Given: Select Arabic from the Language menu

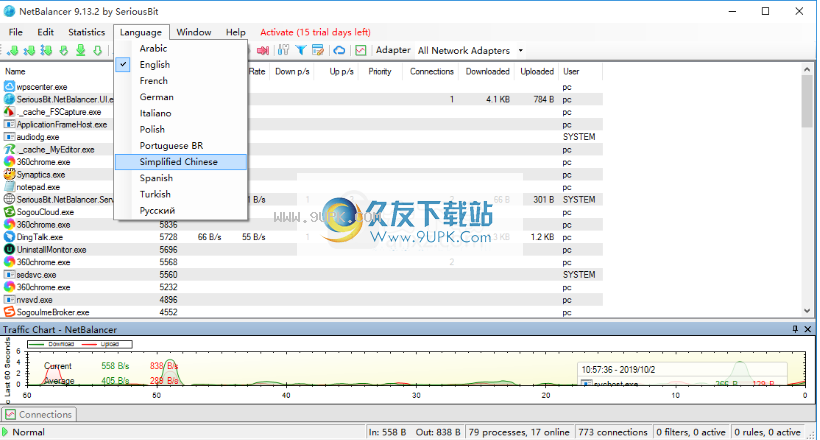Looking at the screenshot, I should [180, 48].
